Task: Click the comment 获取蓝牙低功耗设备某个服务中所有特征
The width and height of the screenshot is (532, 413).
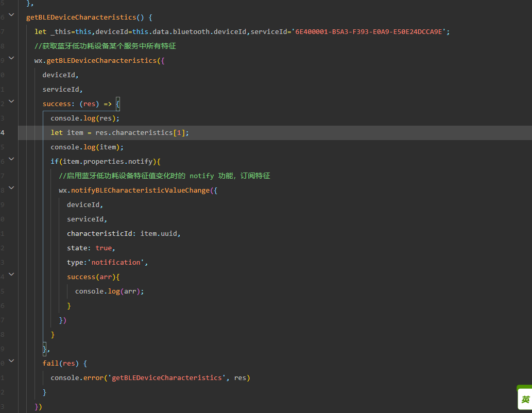Action: click(105, 46)
